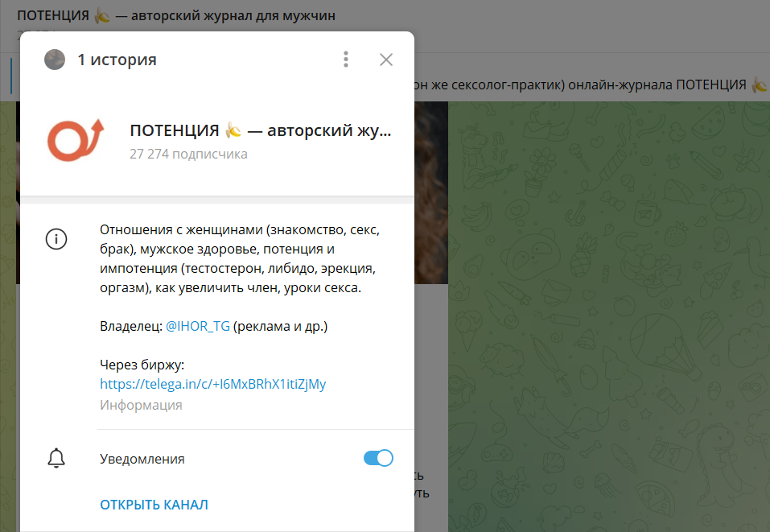Click the info circle icon beside description
770x532 pixels.
tap(56, 239)
